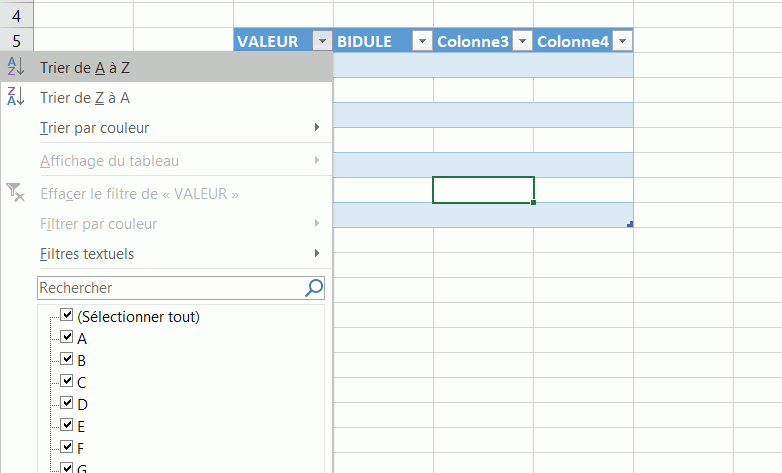Open the VALEUR column filter dropdown
This screenshot has width=782, height=473.
[321, 41]
